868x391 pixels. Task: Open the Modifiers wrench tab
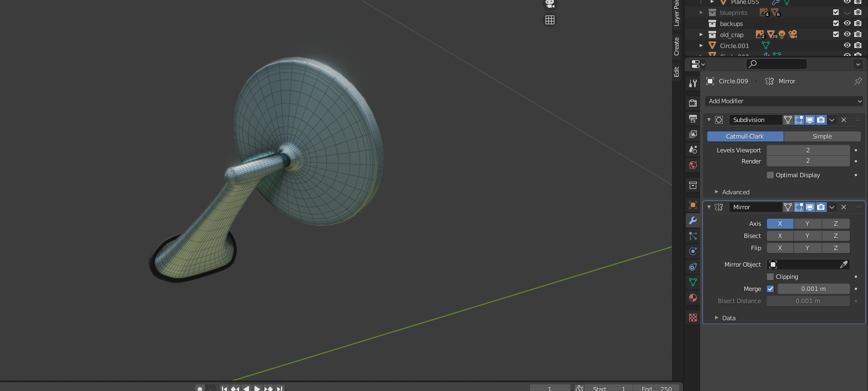click(693, 220)
